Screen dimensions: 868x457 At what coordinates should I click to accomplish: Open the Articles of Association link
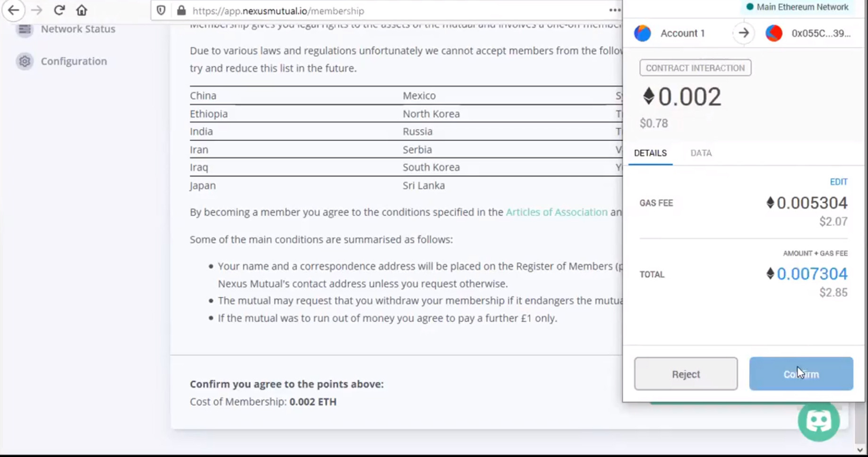(557, 212)
